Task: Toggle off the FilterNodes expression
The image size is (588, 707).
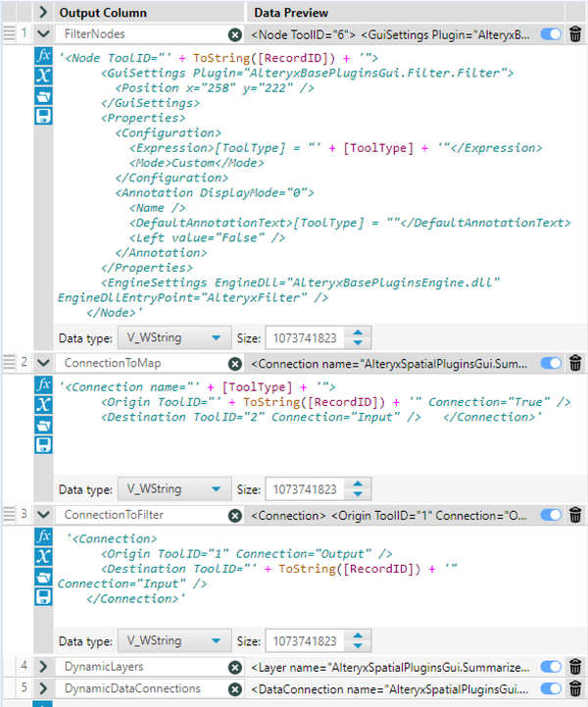Action: coord(551,34)
